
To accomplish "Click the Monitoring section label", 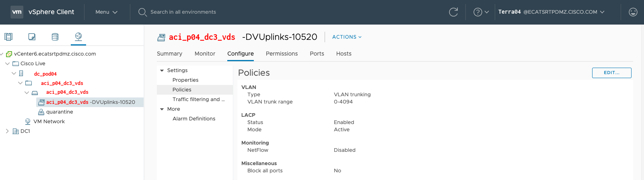I will pos(255,143).
